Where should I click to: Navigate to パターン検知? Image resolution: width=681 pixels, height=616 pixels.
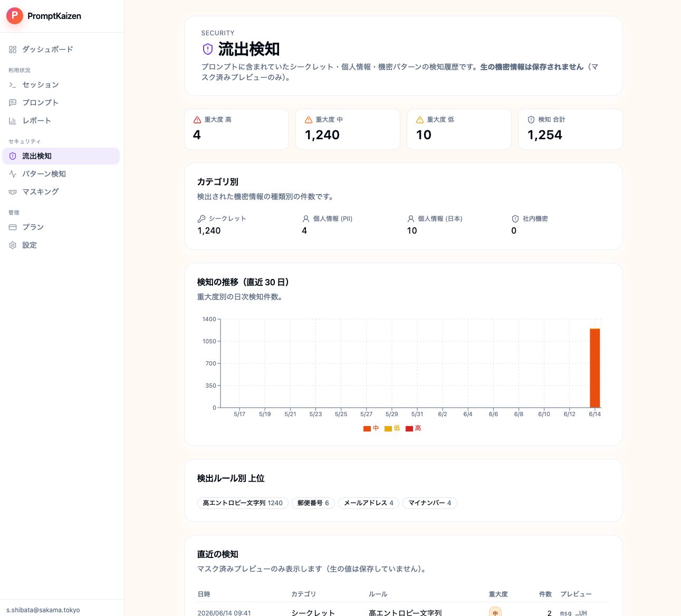(x=61, y=174)
